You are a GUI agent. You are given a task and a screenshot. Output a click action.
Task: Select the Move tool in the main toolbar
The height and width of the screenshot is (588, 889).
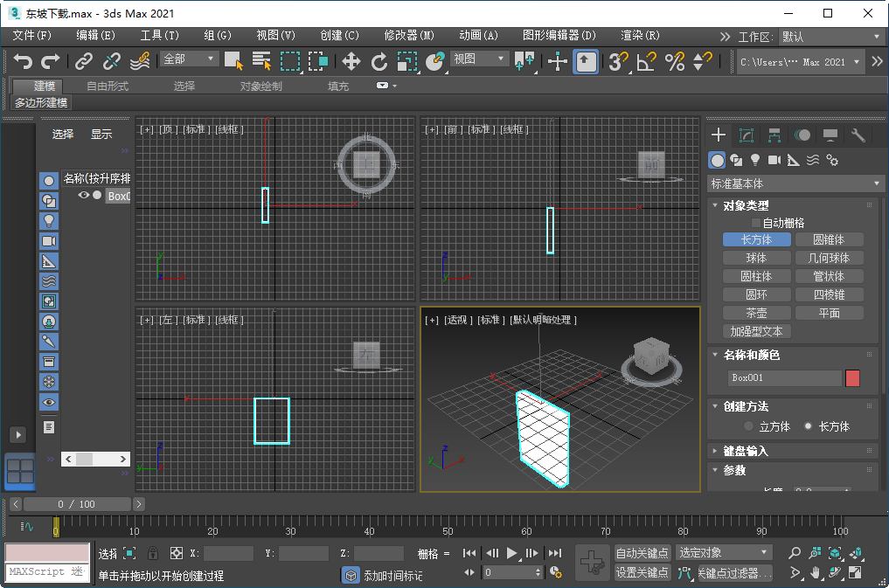(353, 62)
